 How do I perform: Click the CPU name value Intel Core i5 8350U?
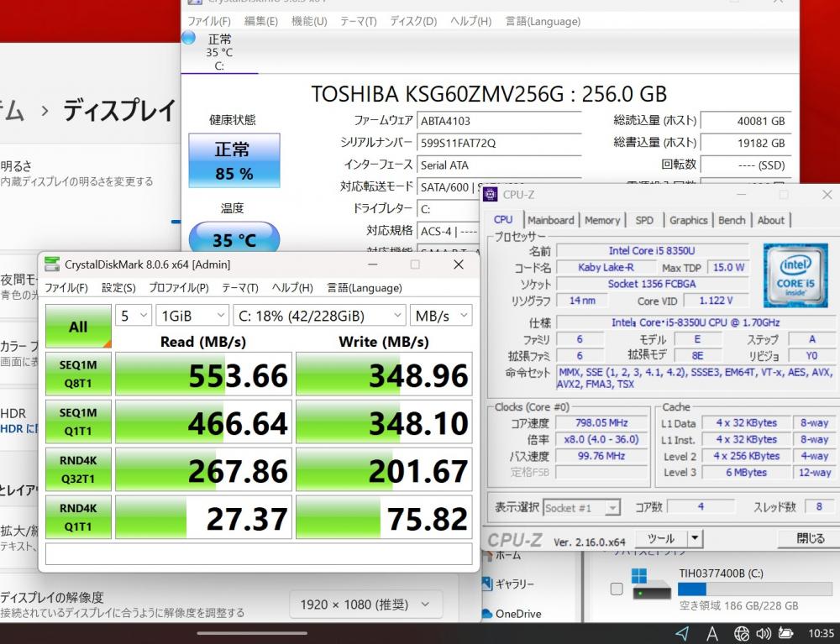(652, 250)
